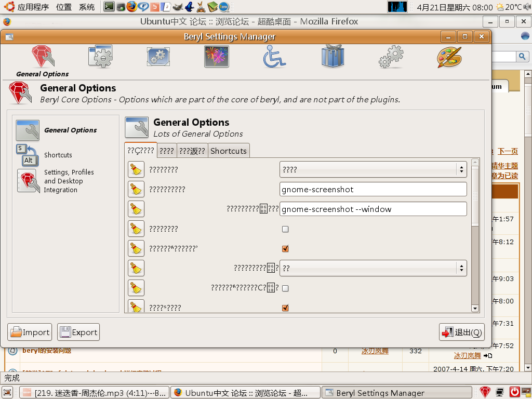Toggle unchecked checkbox directly under gnome-screenshot --window field
Viewport: 532px width, 399px height.
coord(285,229)
